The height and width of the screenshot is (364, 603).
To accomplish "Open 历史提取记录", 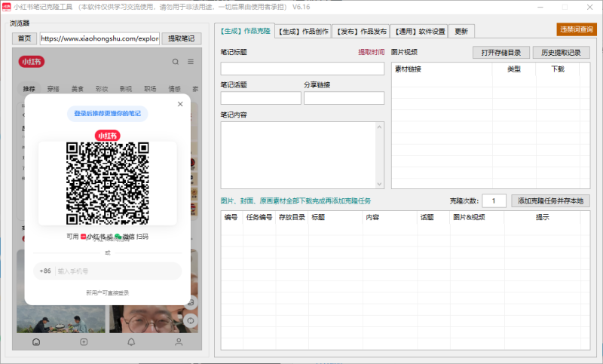I will point(561,53).
